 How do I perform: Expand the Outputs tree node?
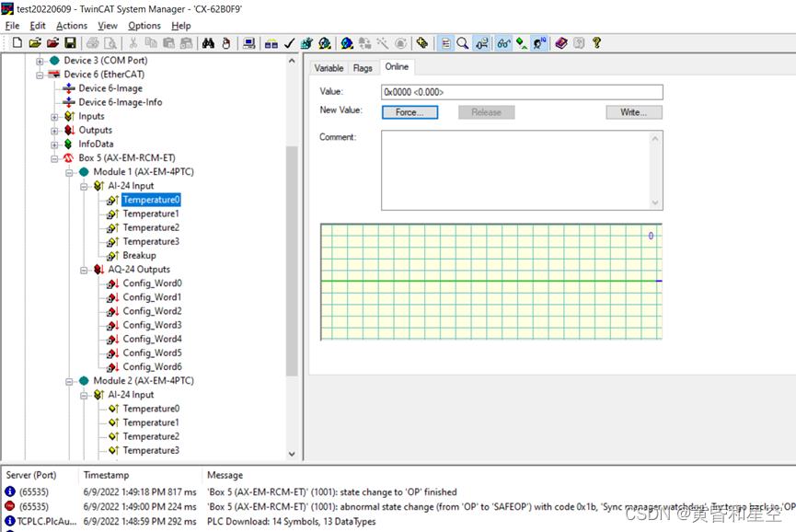(54, 131)
